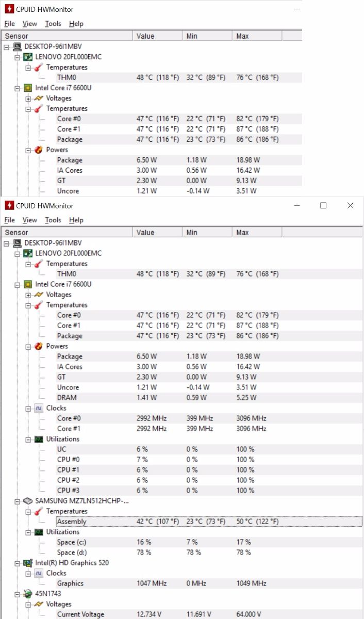Select the Space (d:) utilization row
This screenshot has width=364, height=619.
(x=72, y=552)
